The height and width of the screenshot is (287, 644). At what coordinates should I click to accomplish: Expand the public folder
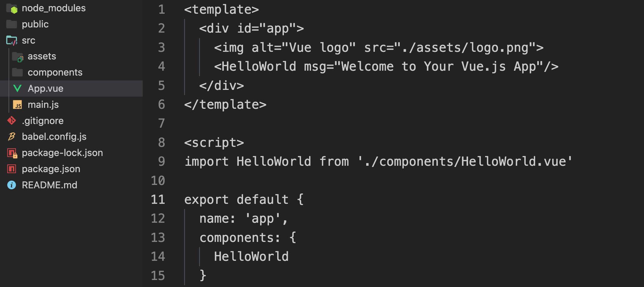pyautogui.click(x=35, y=24)
